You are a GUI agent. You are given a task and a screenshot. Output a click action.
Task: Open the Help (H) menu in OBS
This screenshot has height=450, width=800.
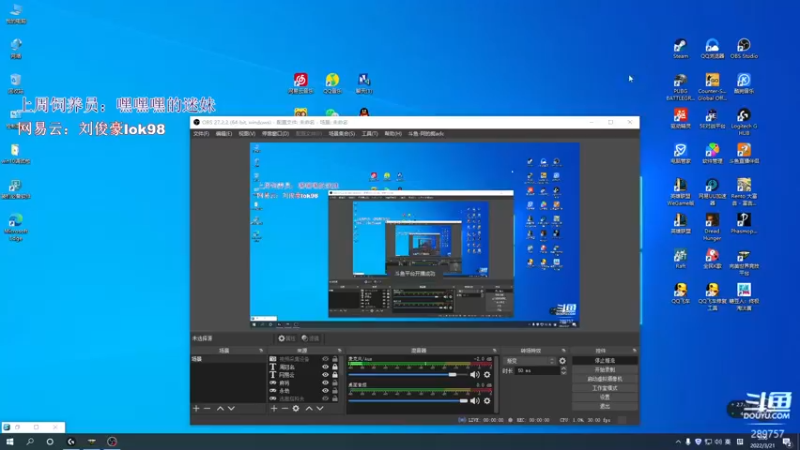pyautogui.click(x=393, y=134)
